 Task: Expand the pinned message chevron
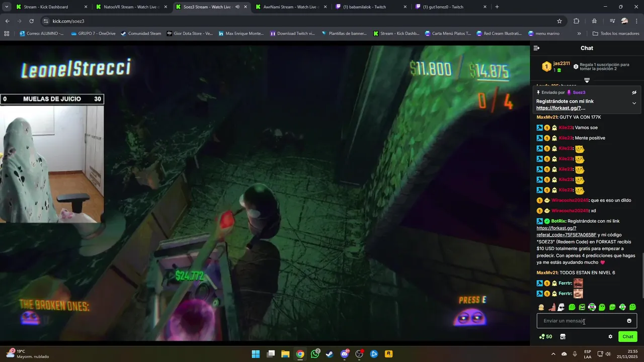click(x=634, y=103)
